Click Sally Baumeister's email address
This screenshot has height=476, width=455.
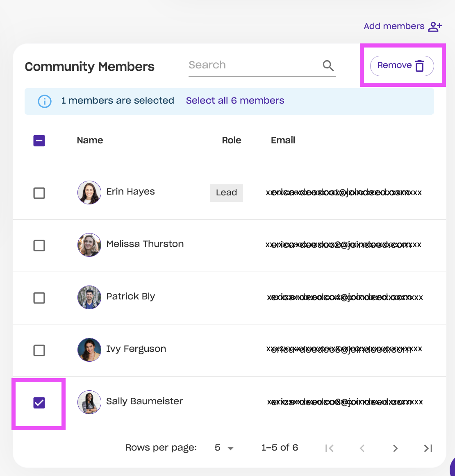point(345,402)
